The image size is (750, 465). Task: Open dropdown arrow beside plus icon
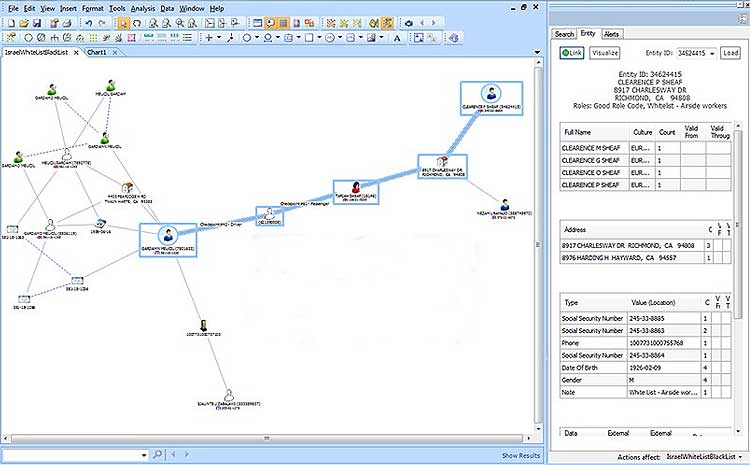[219, 37]
